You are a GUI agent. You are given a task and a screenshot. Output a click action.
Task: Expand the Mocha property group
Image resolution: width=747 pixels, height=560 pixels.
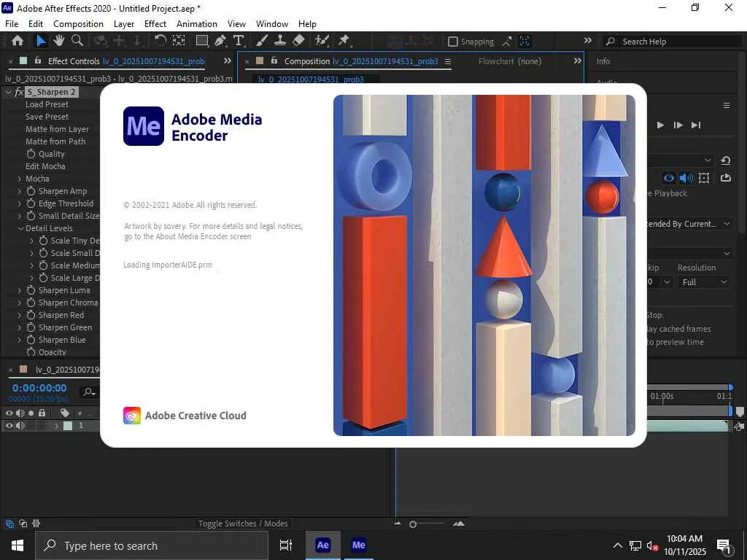point(20,179)
